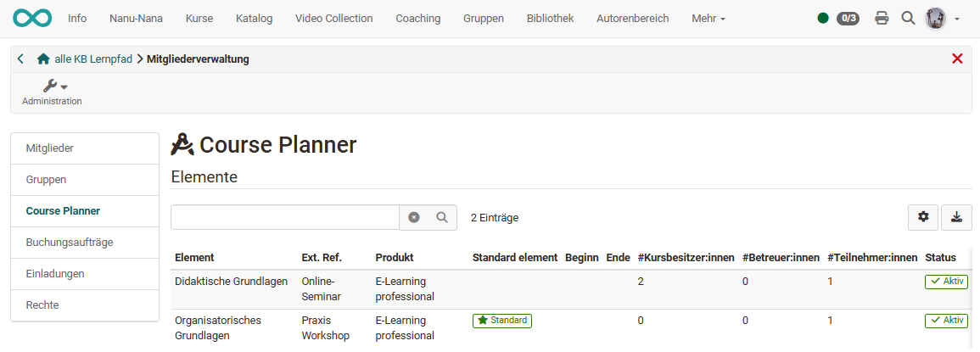This screenshot has height=352, width=980.
Task: Open the Einladungen sidebar item
Action: click(55, 273)
